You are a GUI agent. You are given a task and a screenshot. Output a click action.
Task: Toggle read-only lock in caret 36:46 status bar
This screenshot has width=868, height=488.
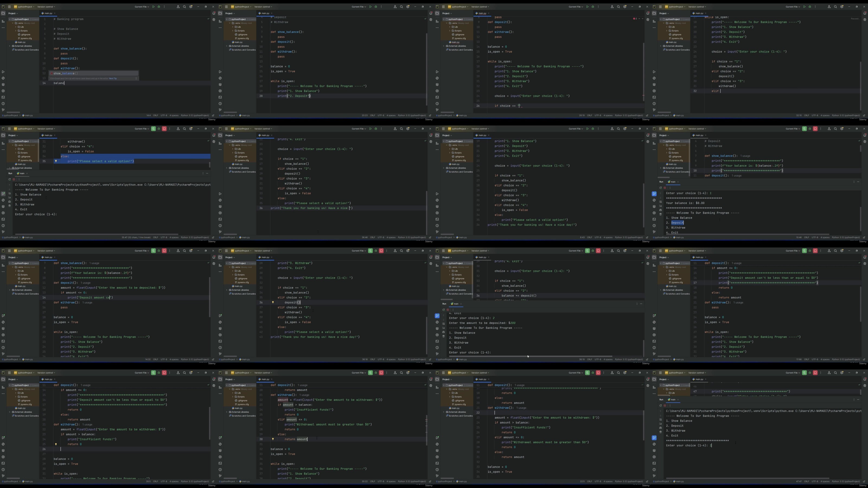point(430,237)
